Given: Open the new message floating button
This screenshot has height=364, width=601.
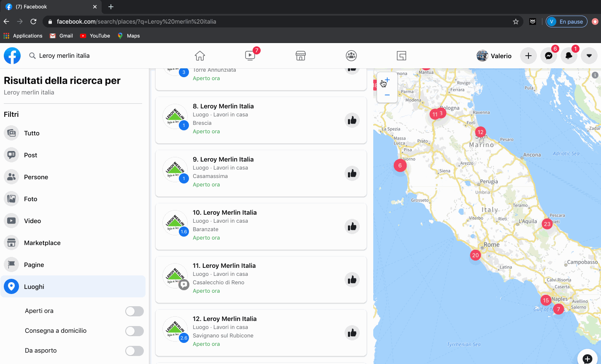Looking at the screenshot, I should (588, 359).
